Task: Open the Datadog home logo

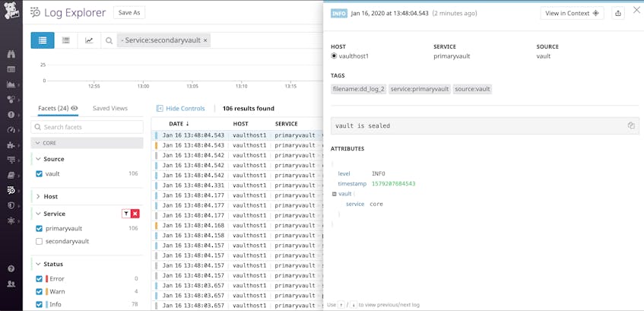Action: click(11, 11)
